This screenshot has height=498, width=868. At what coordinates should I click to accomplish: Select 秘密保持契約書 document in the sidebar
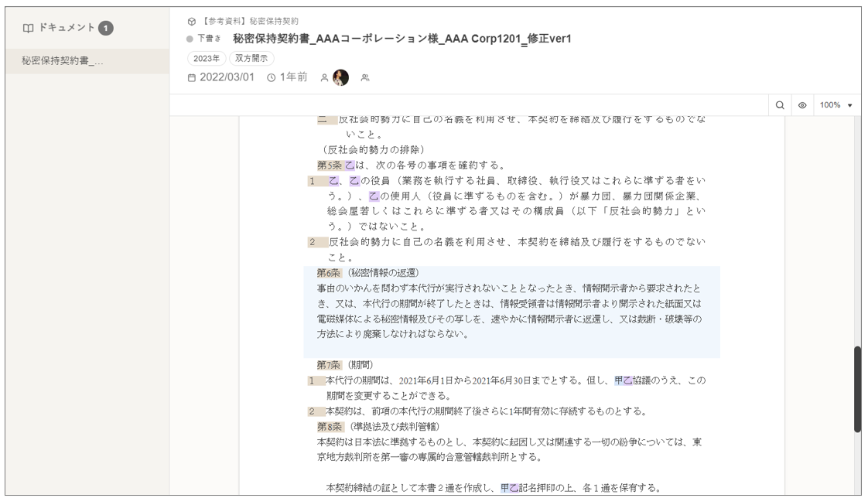click(62, 61)
